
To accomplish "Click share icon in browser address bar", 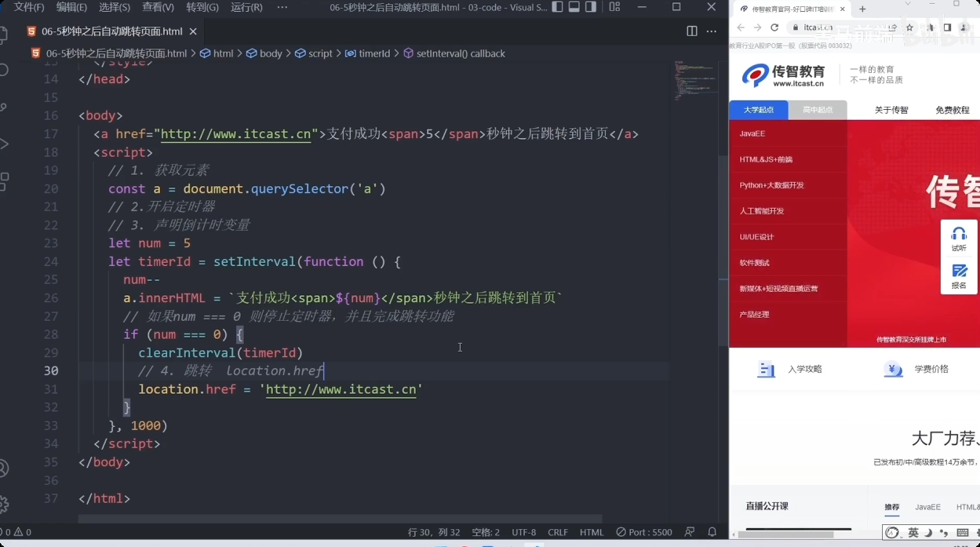I will click(892, 27).
